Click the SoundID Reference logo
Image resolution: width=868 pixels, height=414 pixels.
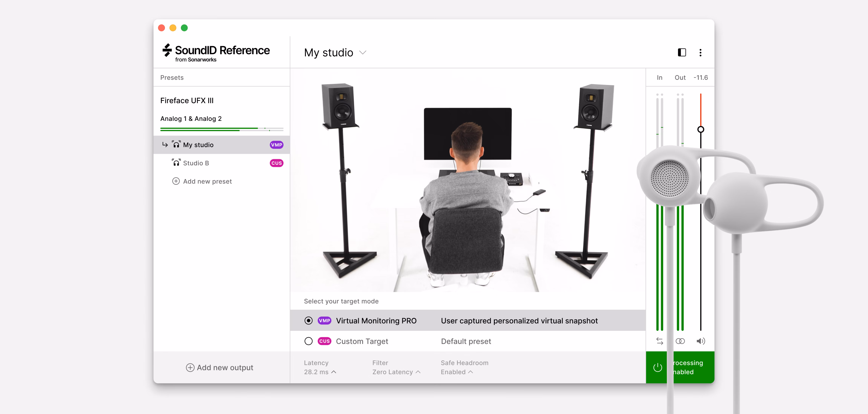[x=216, y=53]
